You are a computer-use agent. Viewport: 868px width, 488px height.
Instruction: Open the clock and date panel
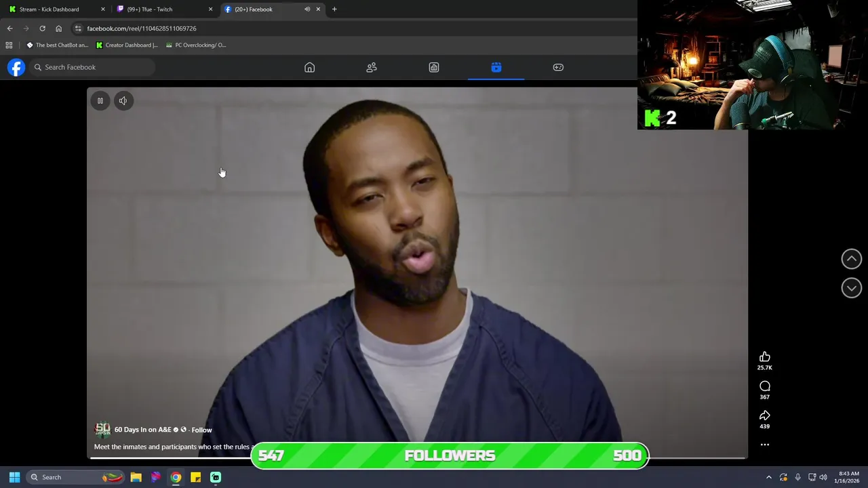click(x=848, y=477)
